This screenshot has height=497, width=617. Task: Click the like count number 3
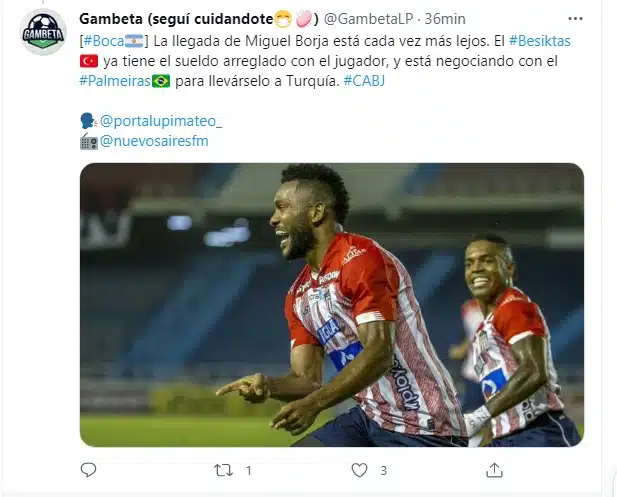[x=384, y=471]
